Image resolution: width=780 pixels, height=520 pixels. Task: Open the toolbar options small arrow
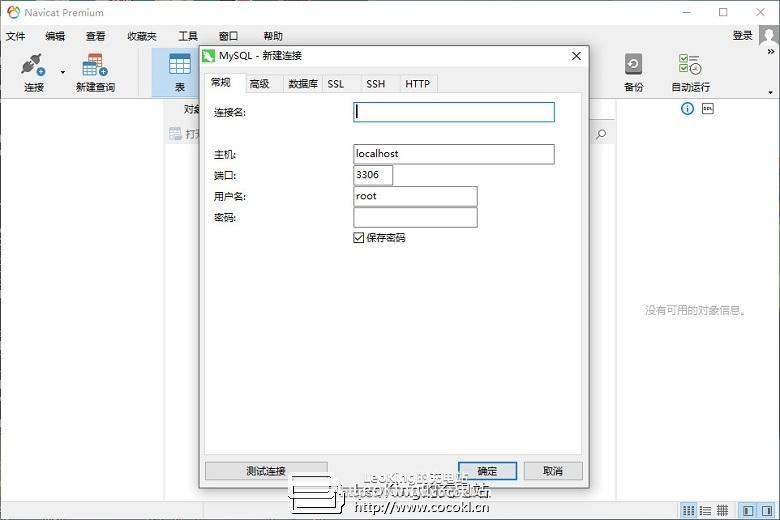click(771, 92)
